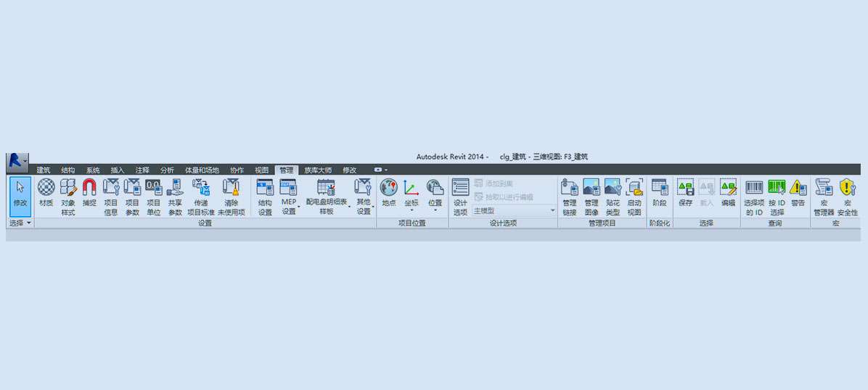
Task: Switch to the 族库大师 tab
Action: click(x=319, y=170)
